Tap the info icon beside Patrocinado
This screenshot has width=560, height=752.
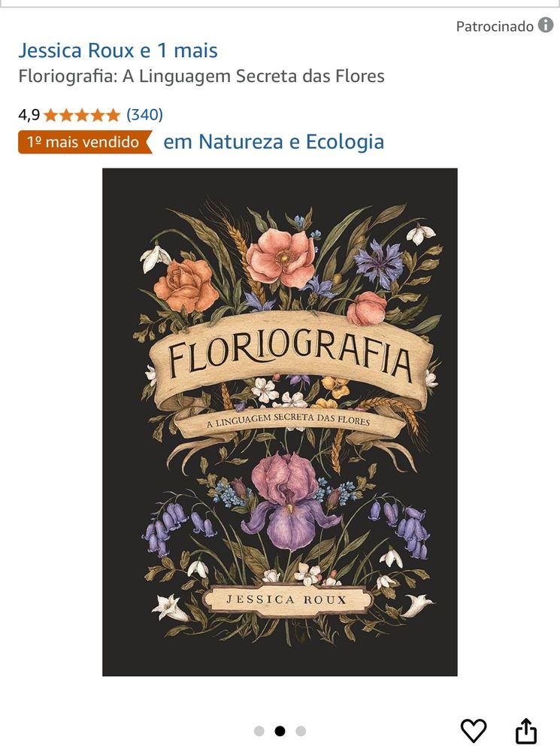point(546,25)
